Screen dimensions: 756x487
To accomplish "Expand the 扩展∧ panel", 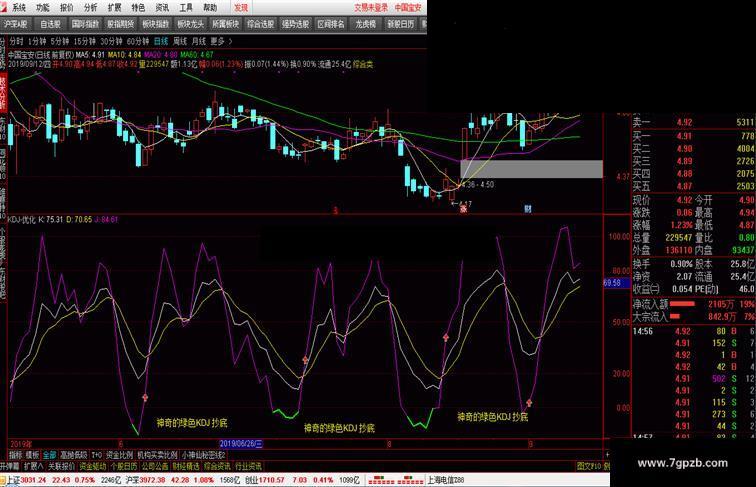I will (33, 466).
